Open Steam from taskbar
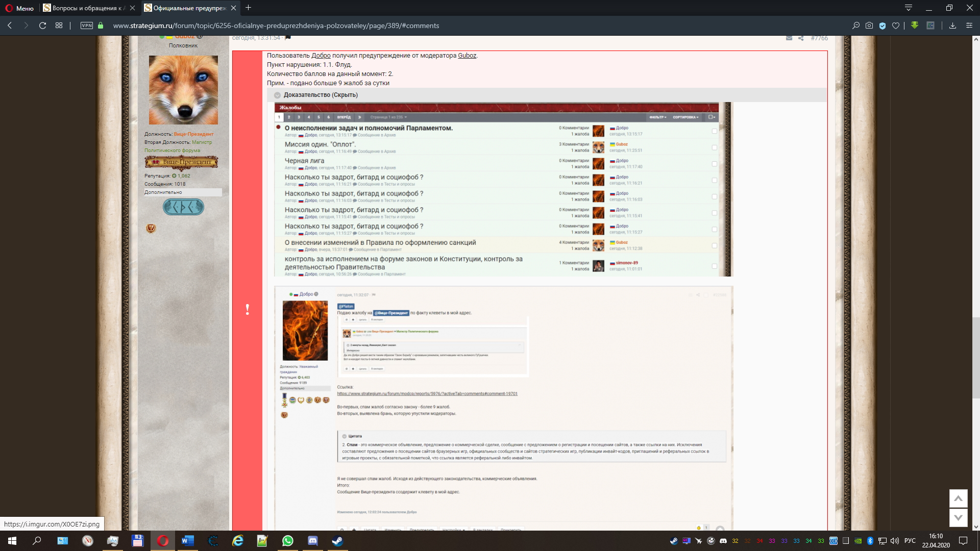 pyautogui.click(x=338, y=541)
